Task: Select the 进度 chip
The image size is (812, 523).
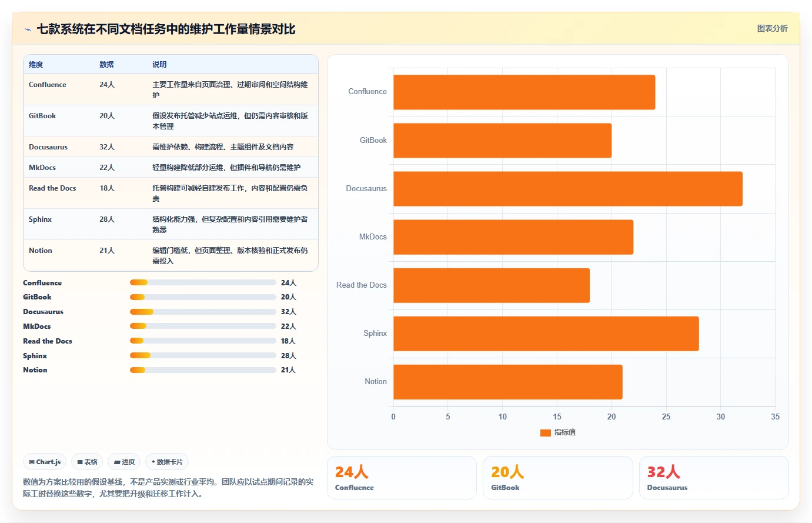Action: pyautogui.click(x=124, y=462)
